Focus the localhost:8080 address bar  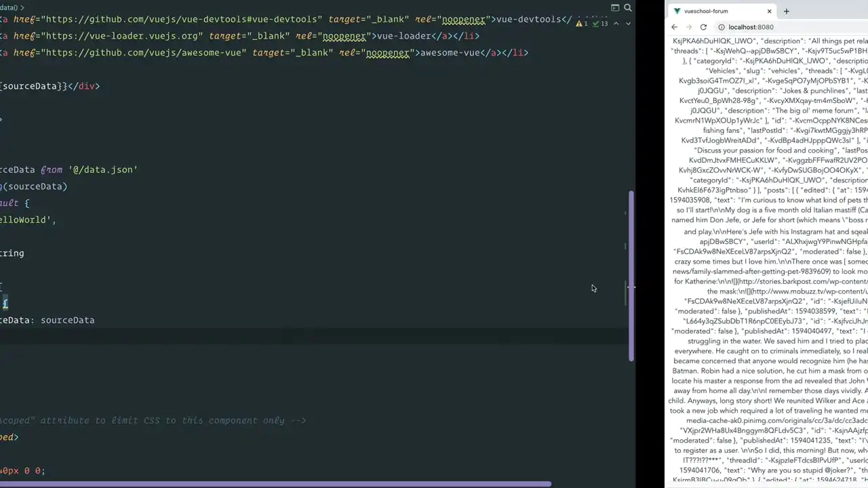[x=751, y=27]
